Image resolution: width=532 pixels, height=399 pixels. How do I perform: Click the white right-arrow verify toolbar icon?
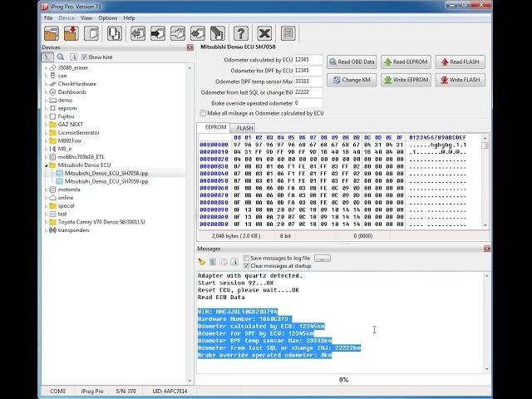coord(178,33)
